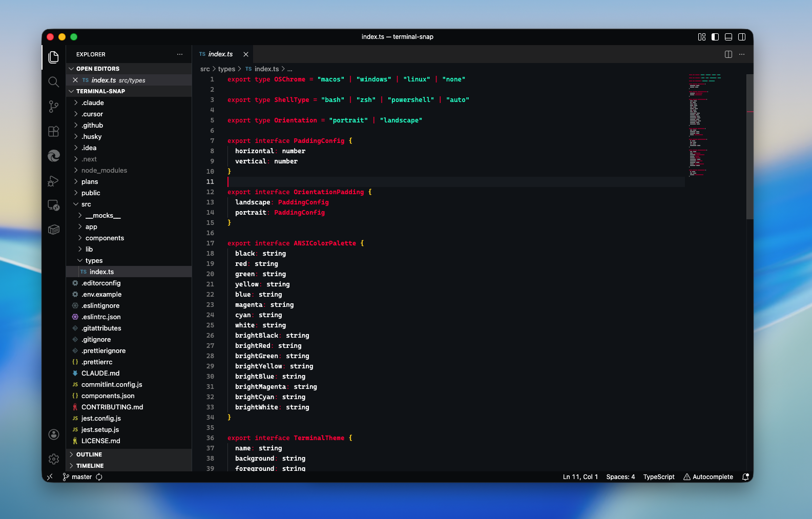This screenshot has width=812, height=519.
Task: Click types in the breadcrumb path
Action: tap(226, 69)
